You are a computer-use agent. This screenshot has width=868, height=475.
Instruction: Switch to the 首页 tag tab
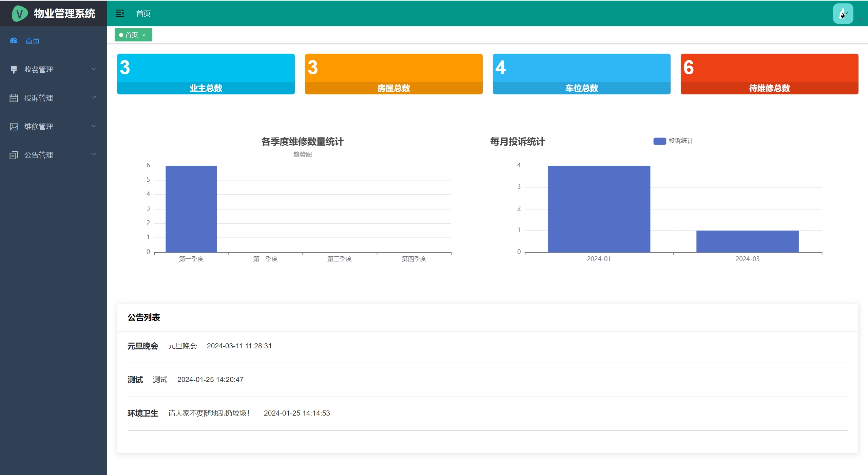(132, 35)
